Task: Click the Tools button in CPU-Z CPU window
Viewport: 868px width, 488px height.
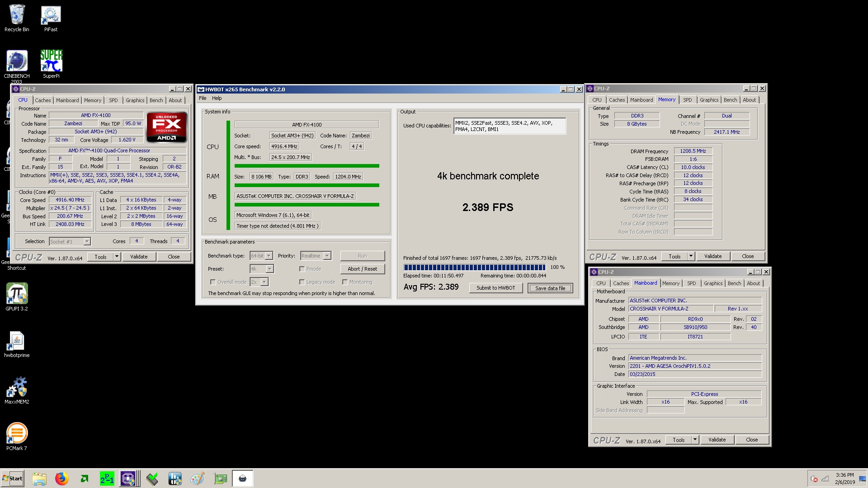Action: pos(101,257)
